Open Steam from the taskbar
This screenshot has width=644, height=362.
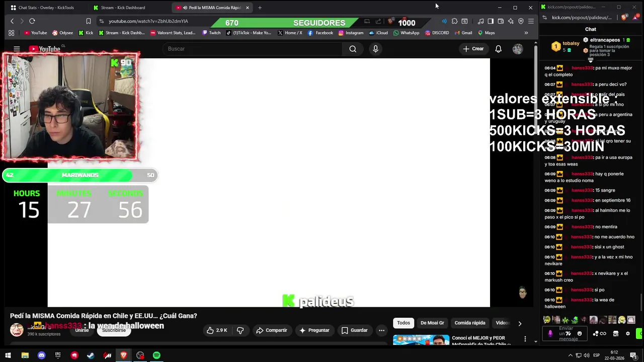(91, 355)
